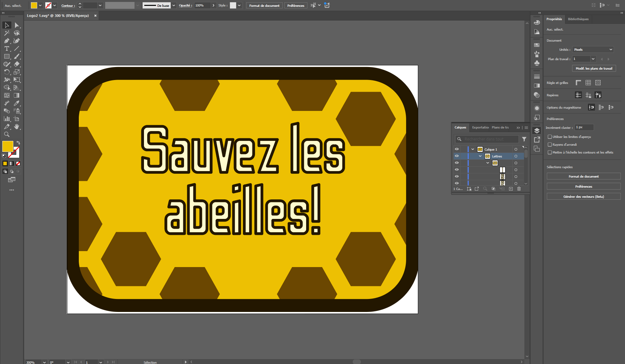Viewport: 625px width, 364px height.
Task: Hide the Lettres layer visibility
Action: pos(457,156)
